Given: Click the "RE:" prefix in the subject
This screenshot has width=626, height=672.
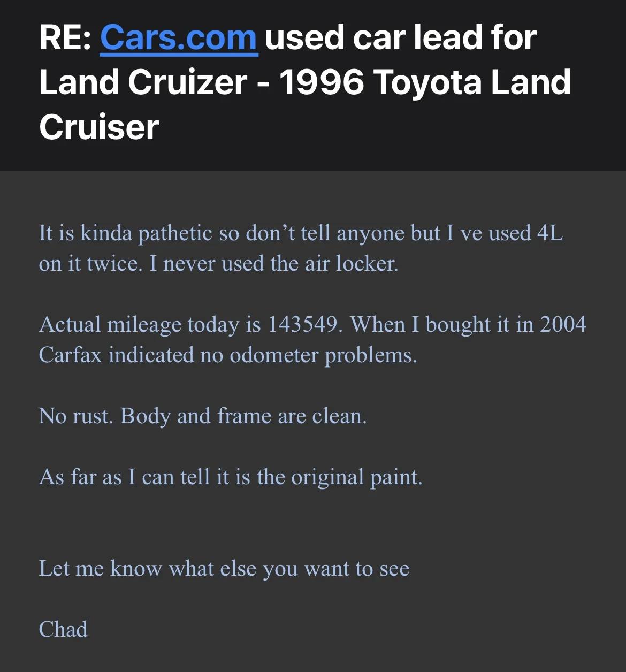Looking at the screenshot, I should (x=65, y=38).
